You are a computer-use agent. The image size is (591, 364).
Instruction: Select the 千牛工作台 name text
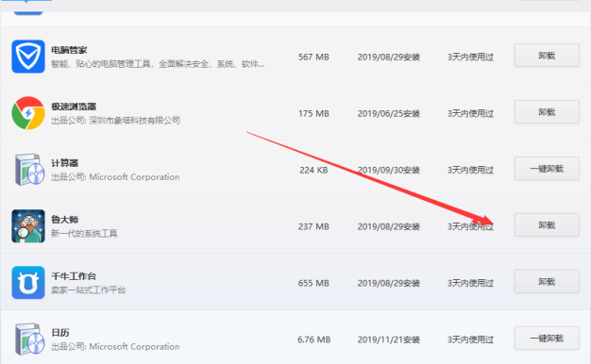click(74, 276)
